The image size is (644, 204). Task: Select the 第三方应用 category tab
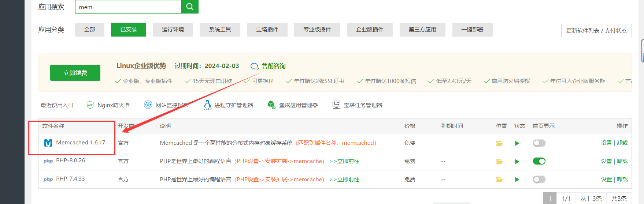pos(422,30)
